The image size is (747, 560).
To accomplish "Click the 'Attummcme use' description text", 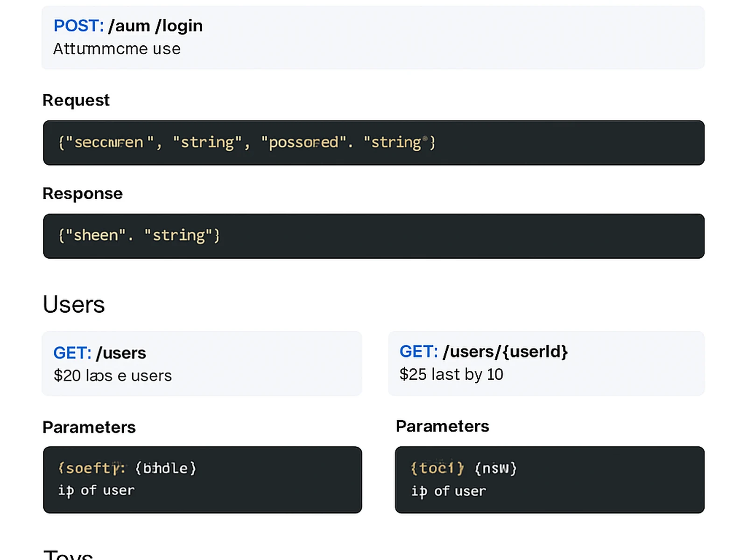I will (117, 49).
